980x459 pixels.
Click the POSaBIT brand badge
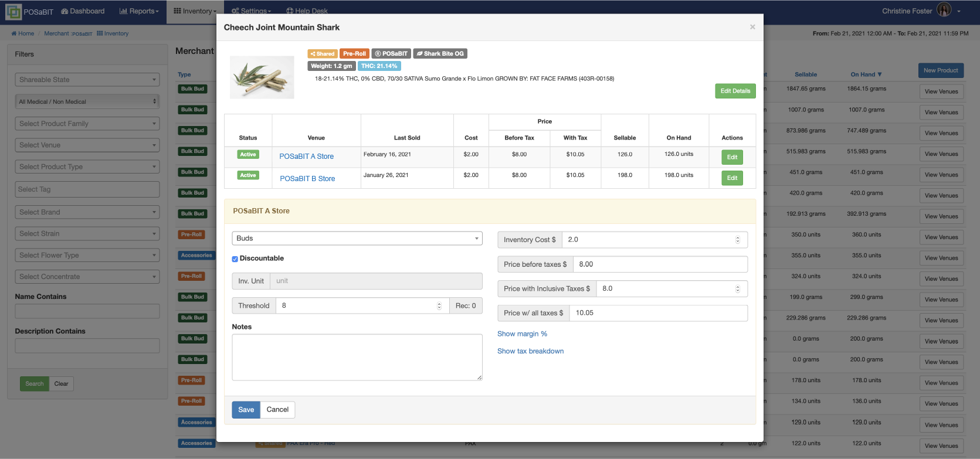tap(391, 53)
